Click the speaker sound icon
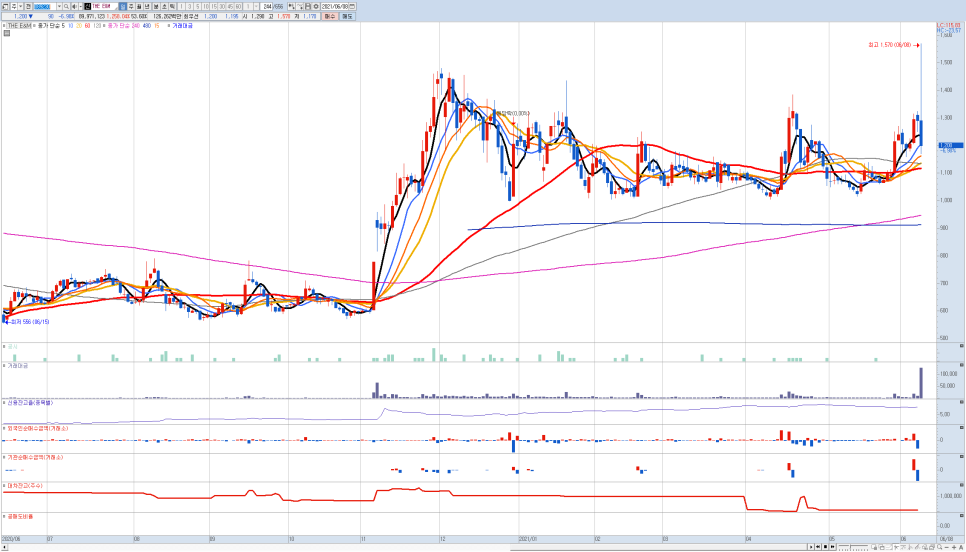Image resolution: width=966 pixels, height=552 pixels. (74, 6)
